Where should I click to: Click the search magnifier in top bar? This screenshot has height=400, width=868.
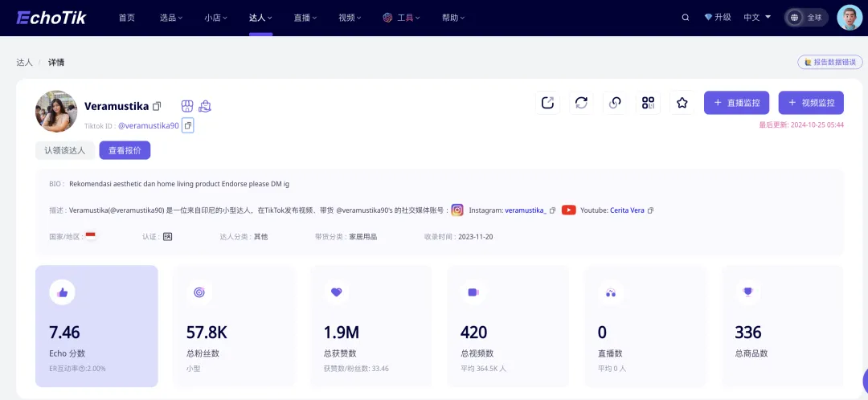coord(686,18)
